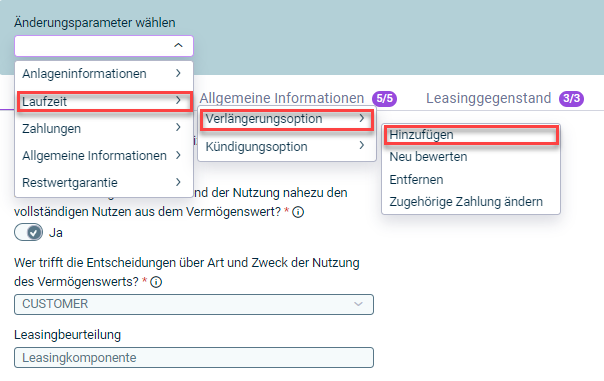Open the Änderungsparameter wählen dropdown field
This screenshot has width=604, height=381.
pos(104,46)
